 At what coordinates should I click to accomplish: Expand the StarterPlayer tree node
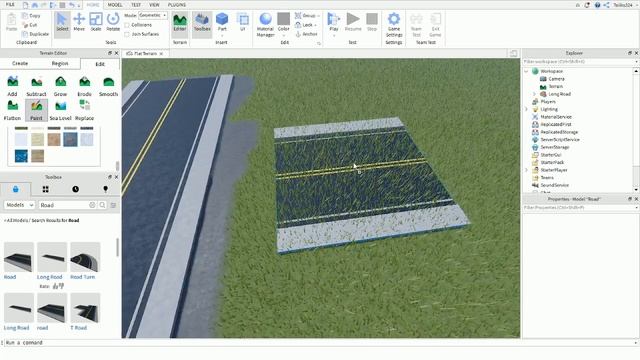527,170
